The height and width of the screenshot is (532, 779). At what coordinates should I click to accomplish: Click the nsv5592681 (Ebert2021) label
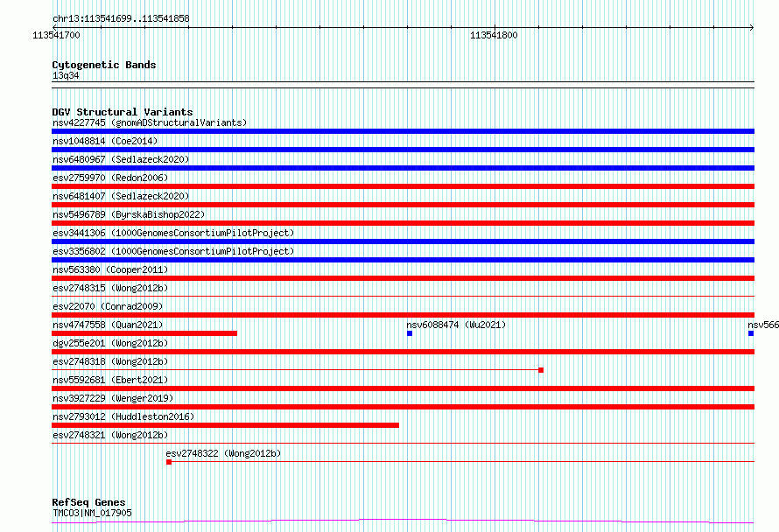coord(110,380)
